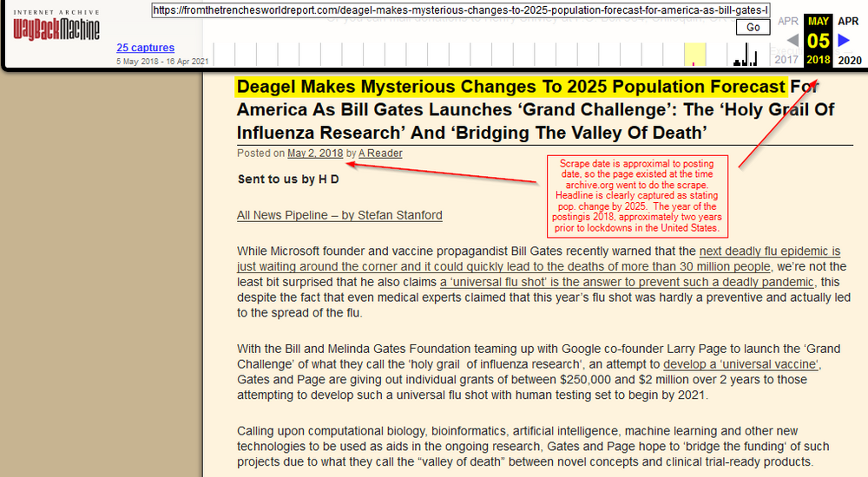Click the gray APR month label left of MAY
Image resolution: width=868 pixels, height=477 pixels.
(788, 21)
